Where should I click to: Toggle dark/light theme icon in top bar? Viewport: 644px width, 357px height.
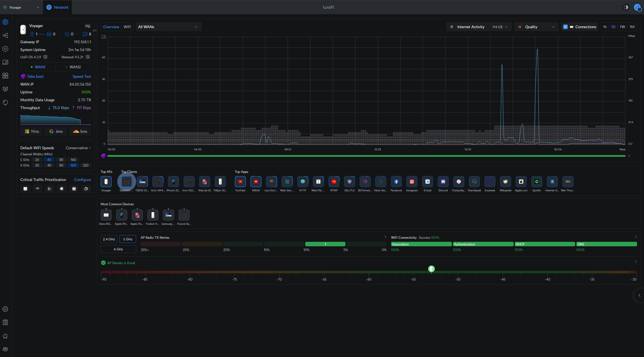pyautogui.click(x=626, y=7)
